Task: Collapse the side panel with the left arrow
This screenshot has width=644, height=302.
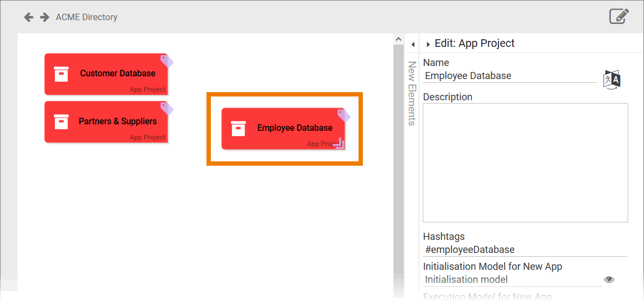Action: click(x=412, y=44)
